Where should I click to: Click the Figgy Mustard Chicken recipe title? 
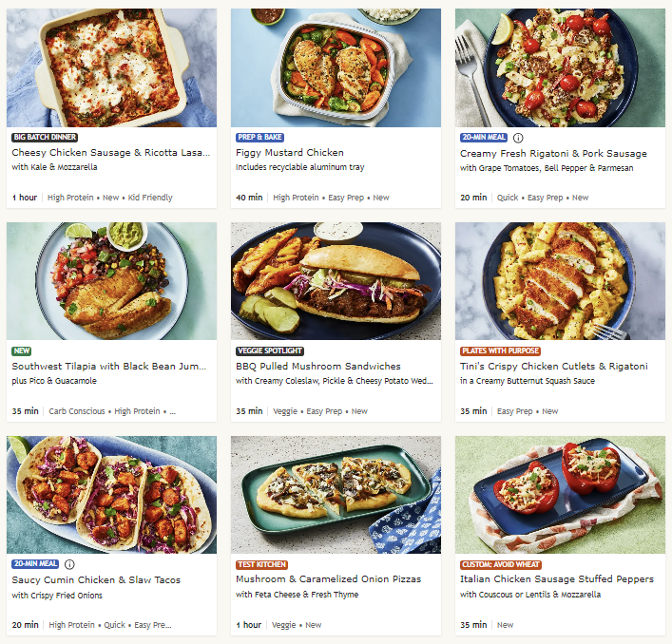pos(290,153)
